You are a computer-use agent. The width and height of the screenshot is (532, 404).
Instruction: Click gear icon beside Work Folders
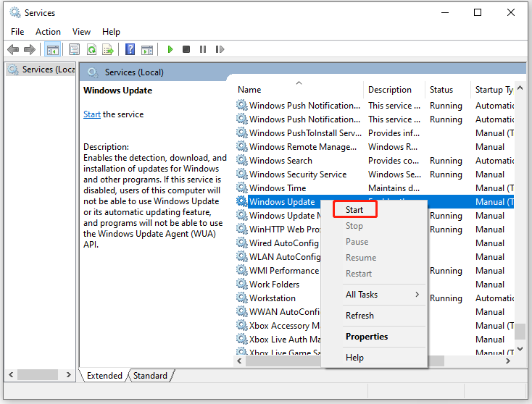(x=242, y=284)
